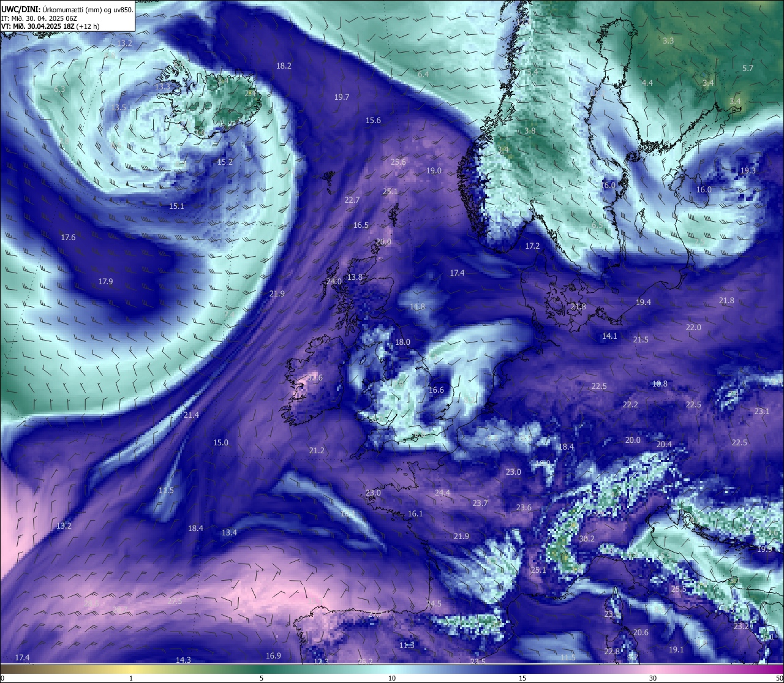Click the 17.2 value in the Skagerrak
The height and width of the screenshot is (683, 784).
[x=532, y=246]
